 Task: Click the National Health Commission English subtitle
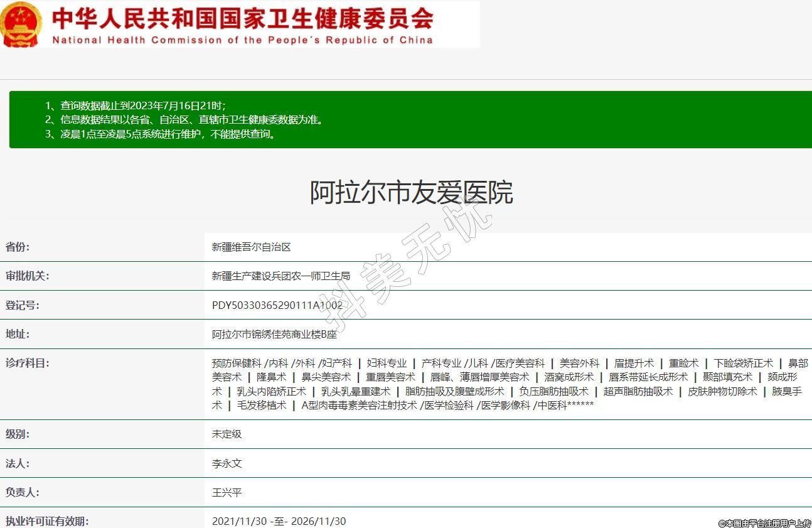click(242, 40)
